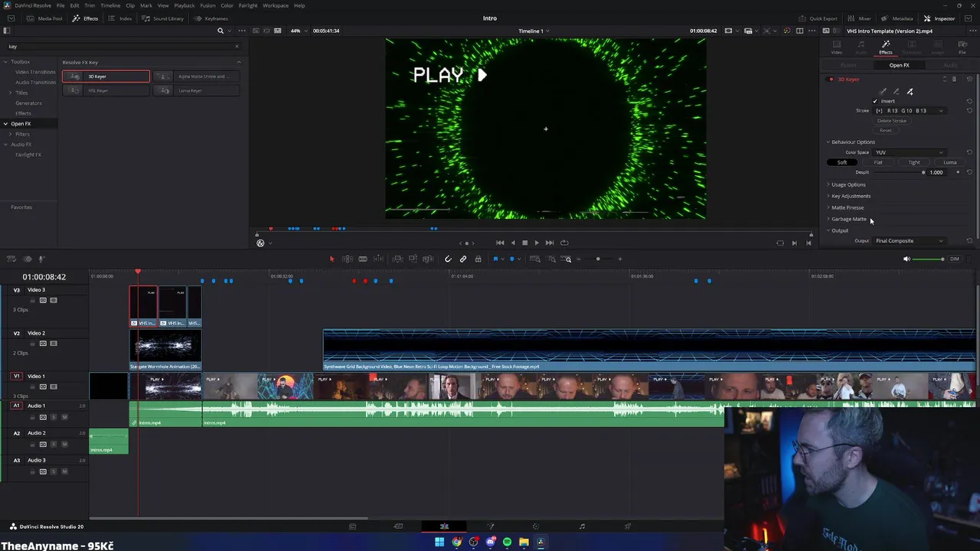Select the Tight behaviour option
980x551 pixels.
(914, 162)
